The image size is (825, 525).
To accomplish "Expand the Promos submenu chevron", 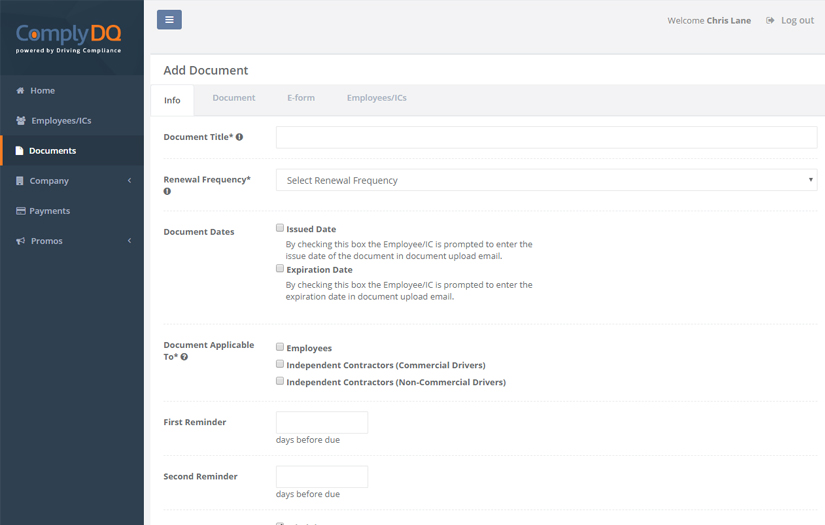I will 129,240.
